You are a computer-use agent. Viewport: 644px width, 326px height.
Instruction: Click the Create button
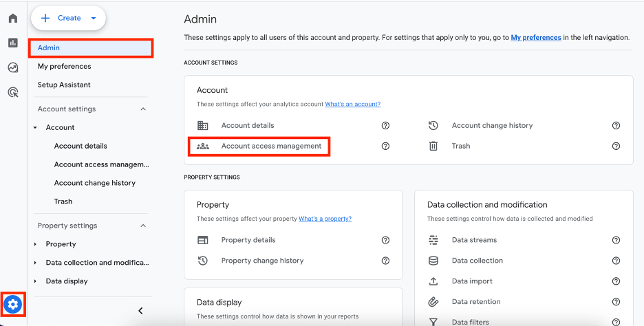click(68, 18)
